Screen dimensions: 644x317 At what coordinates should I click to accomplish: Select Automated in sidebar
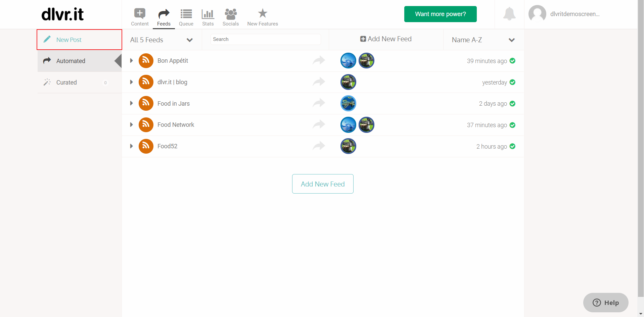80,61
